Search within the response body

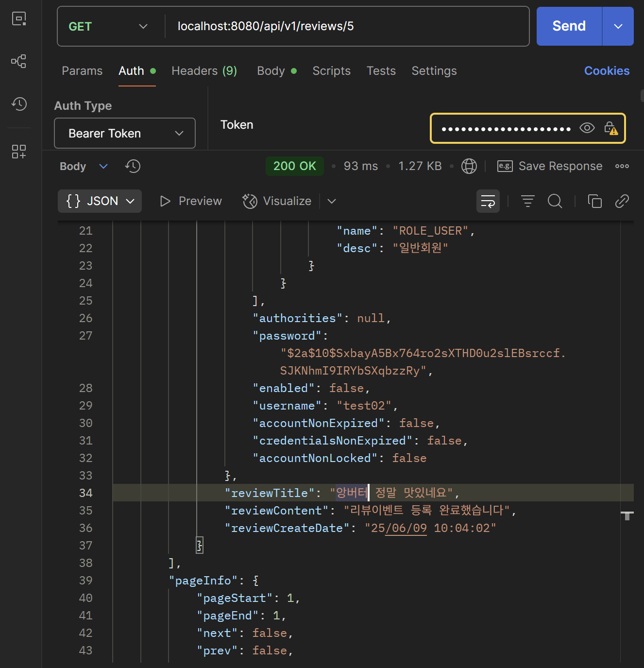coord(555,201)
